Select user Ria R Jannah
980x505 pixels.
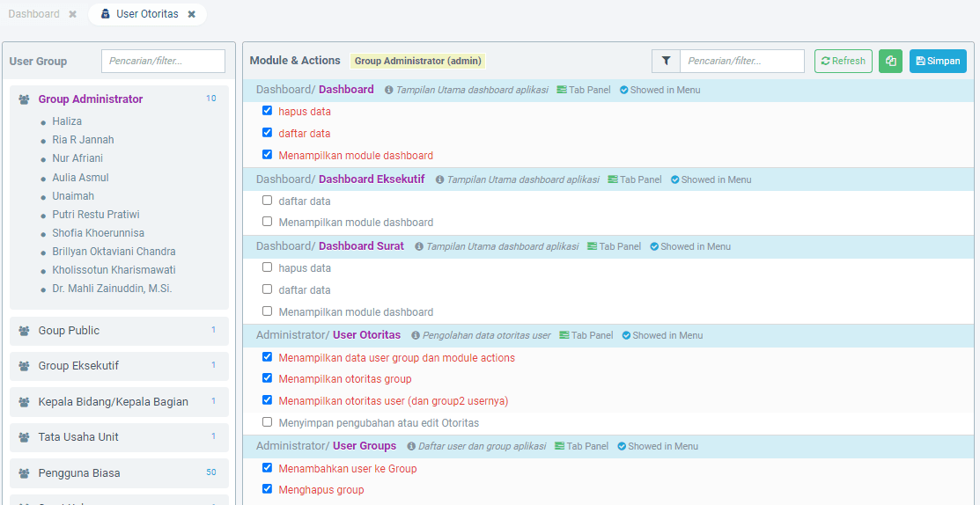point(83,141)
